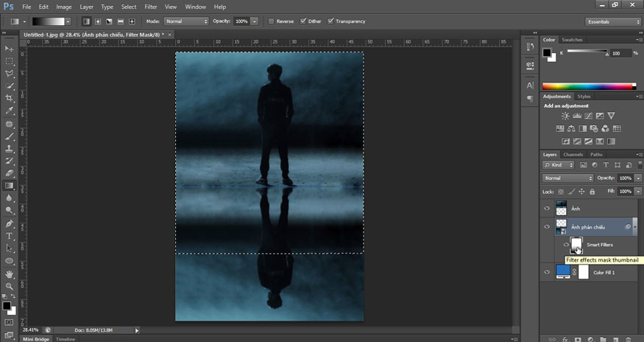Close the Untitled-1.jpg document tab

pos(169,35)
